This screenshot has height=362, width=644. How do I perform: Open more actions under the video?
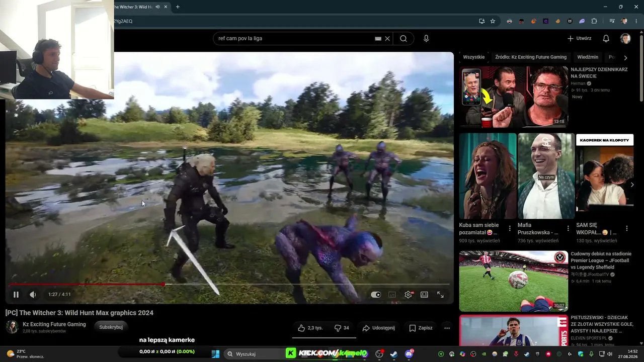(x=447, y=328)
